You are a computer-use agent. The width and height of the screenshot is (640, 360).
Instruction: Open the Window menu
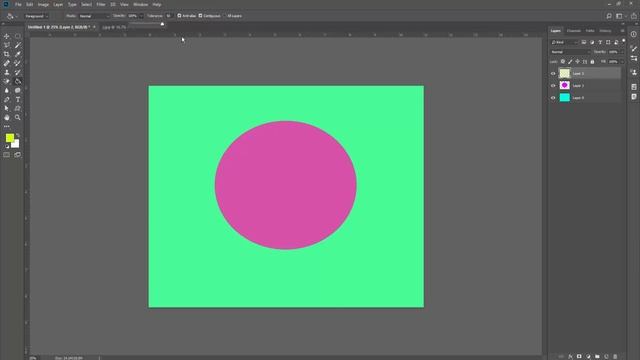coord(141,4)
